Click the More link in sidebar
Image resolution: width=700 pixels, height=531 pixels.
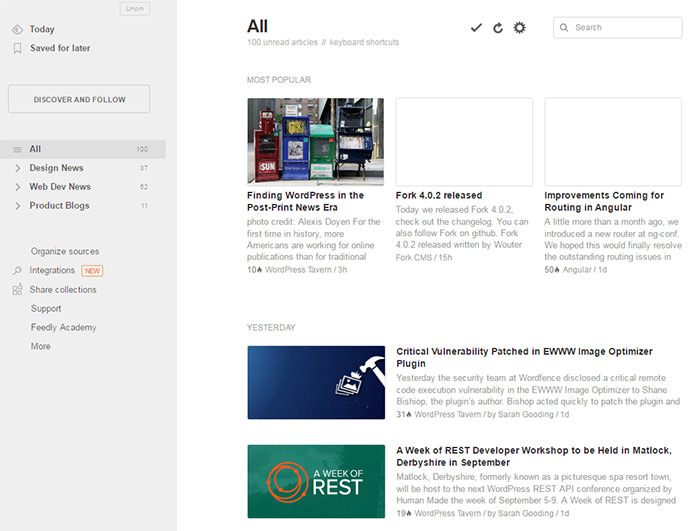(41, 346)
